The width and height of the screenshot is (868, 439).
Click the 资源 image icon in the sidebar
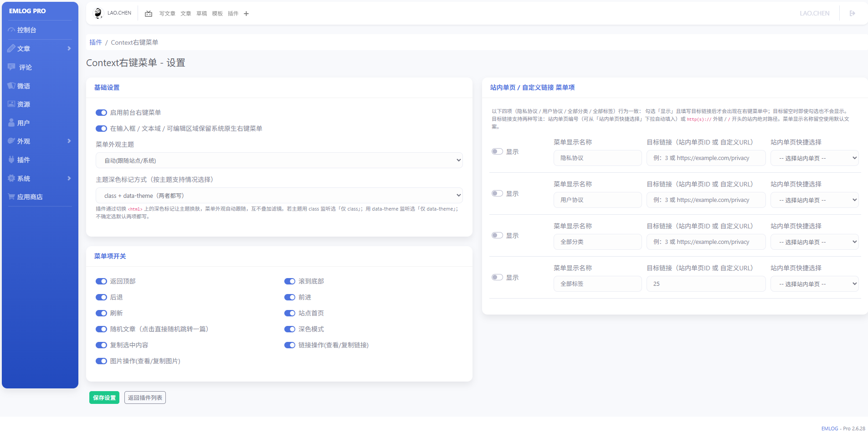tap(11, 104)
